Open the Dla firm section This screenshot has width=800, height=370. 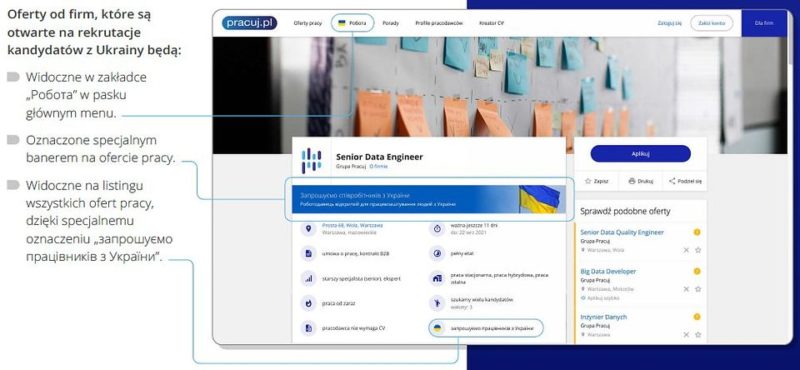point(764,23)
